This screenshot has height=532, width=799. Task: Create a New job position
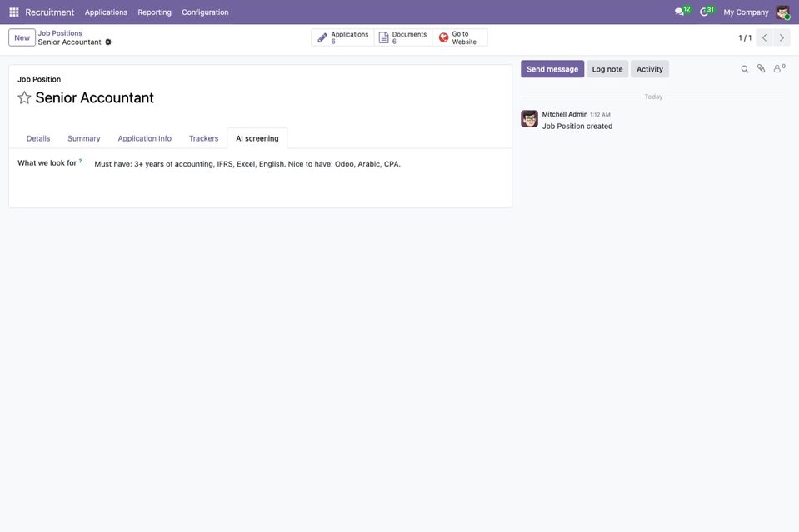coord(22,37)
